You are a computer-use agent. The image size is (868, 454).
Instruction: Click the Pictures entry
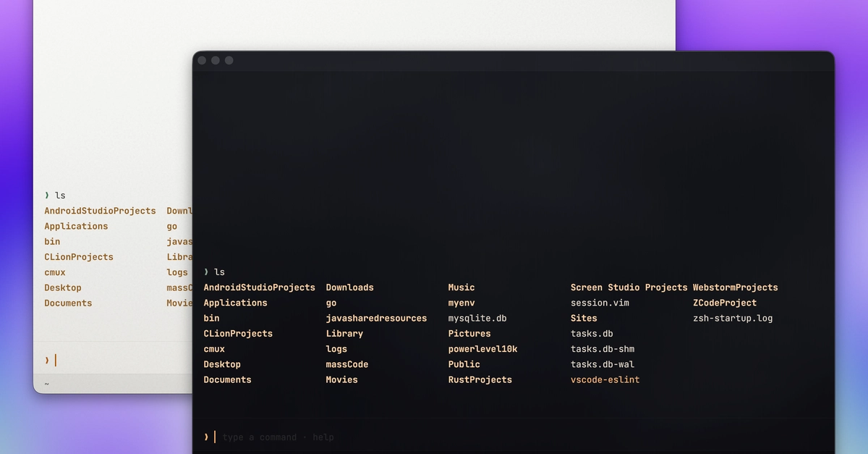[x=469, y=334]
